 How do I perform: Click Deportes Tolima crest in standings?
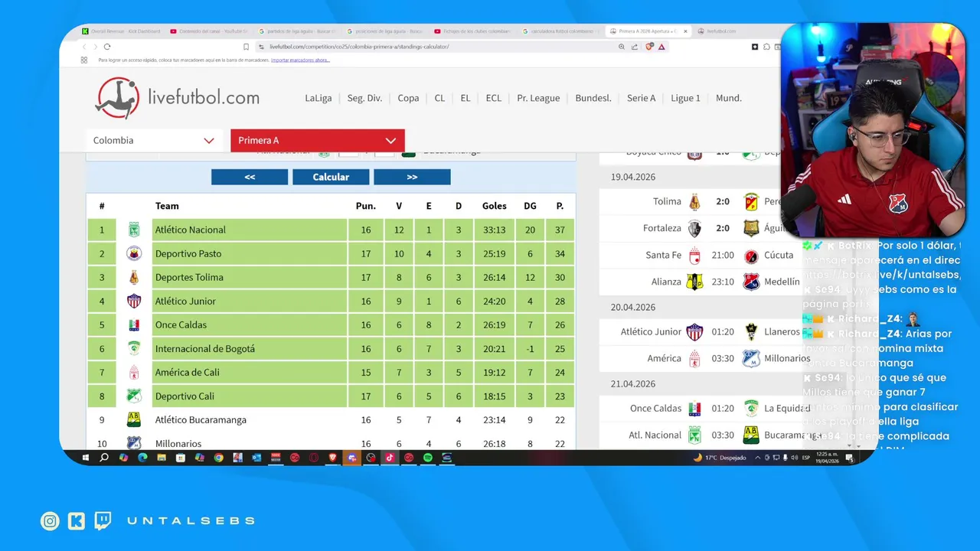(x=134, y=277)
